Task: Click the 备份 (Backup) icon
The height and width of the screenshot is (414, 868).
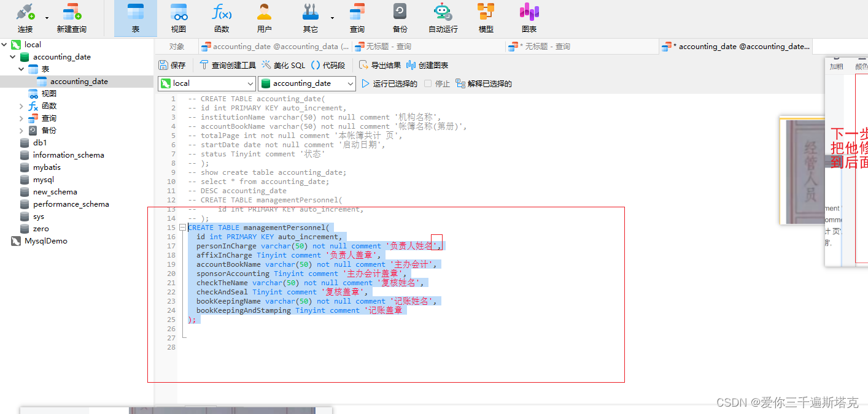Action: 400,18
